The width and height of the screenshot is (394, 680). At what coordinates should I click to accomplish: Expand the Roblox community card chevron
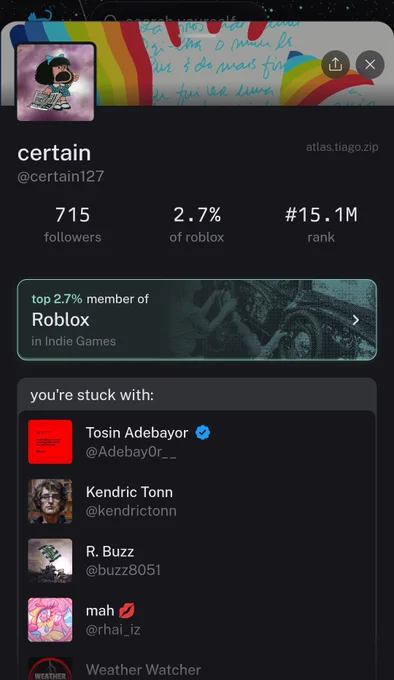(356, 320)
